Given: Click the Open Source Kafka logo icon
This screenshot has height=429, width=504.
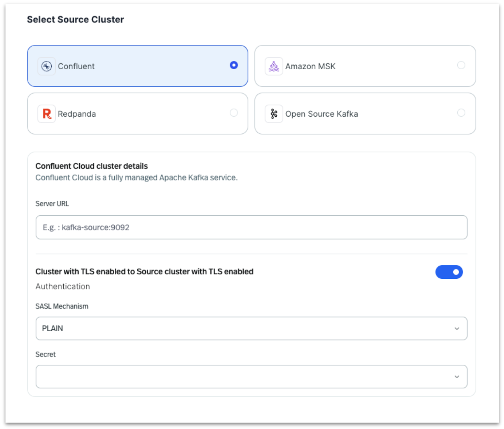Looking at the screenshot, I should pos(274,114).
